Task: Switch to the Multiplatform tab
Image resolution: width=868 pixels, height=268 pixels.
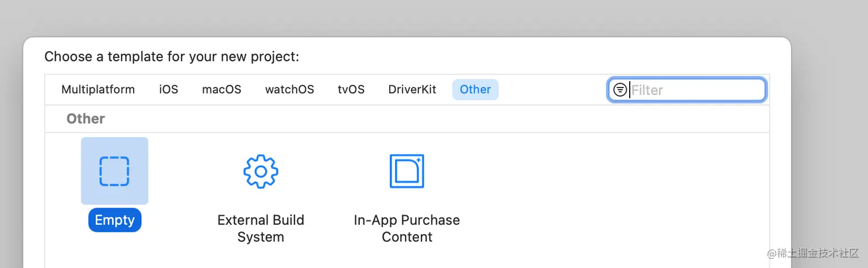Action: (x=98, y=90)
